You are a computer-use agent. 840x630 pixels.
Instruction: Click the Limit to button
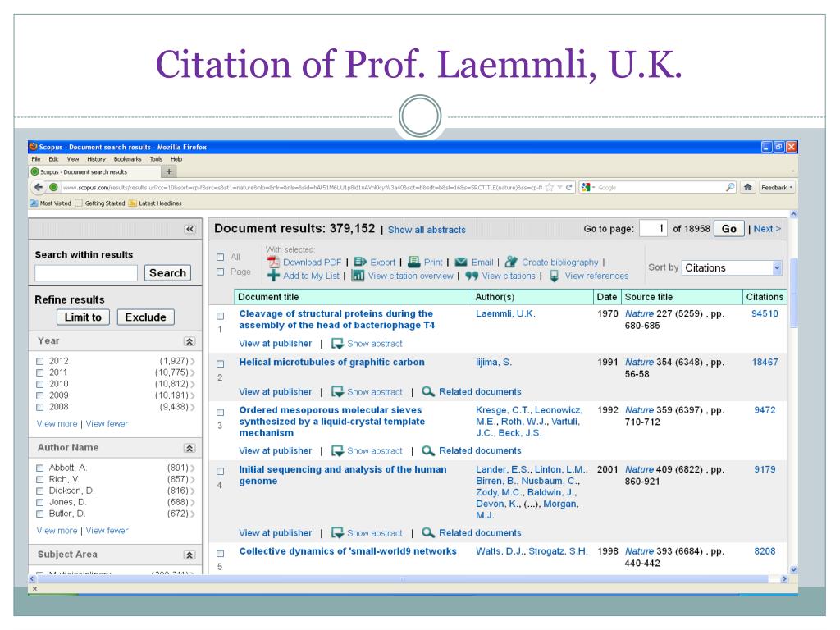coord(83,317)
